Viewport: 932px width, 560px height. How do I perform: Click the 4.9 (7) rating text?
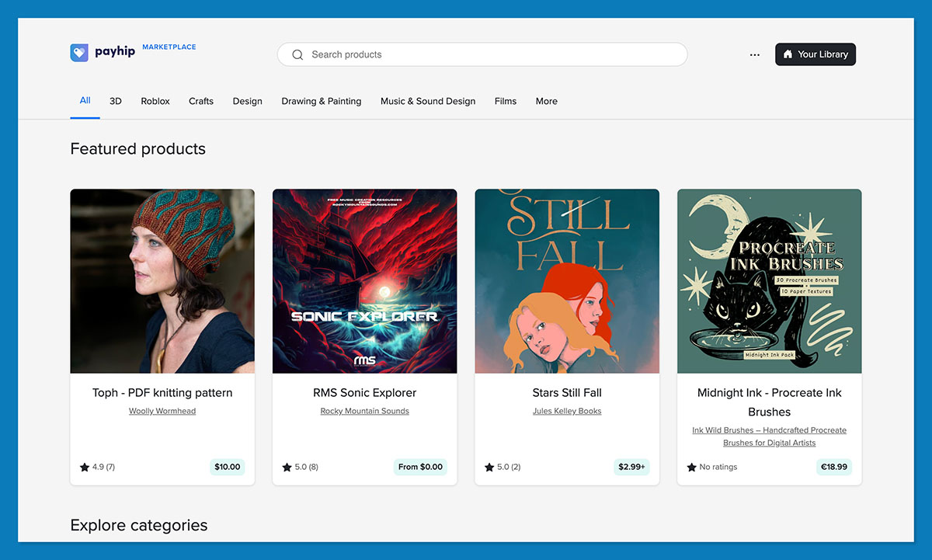[x=103, y=468]
